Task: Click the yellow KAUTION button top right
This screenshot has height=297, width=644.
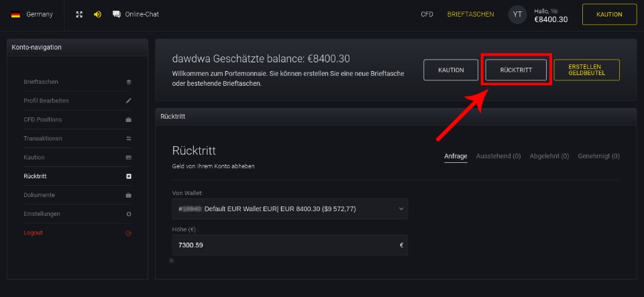Action: pos(610,14)
